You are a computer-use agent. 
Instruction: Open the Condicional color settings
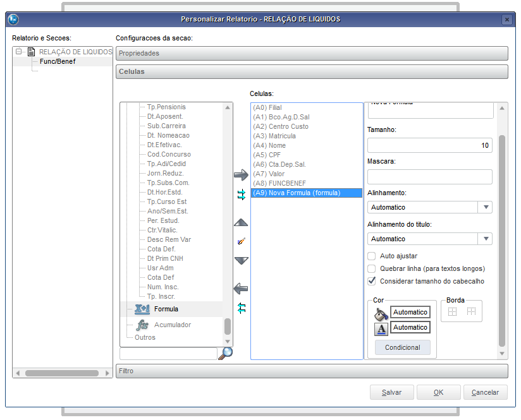point(402,347)
